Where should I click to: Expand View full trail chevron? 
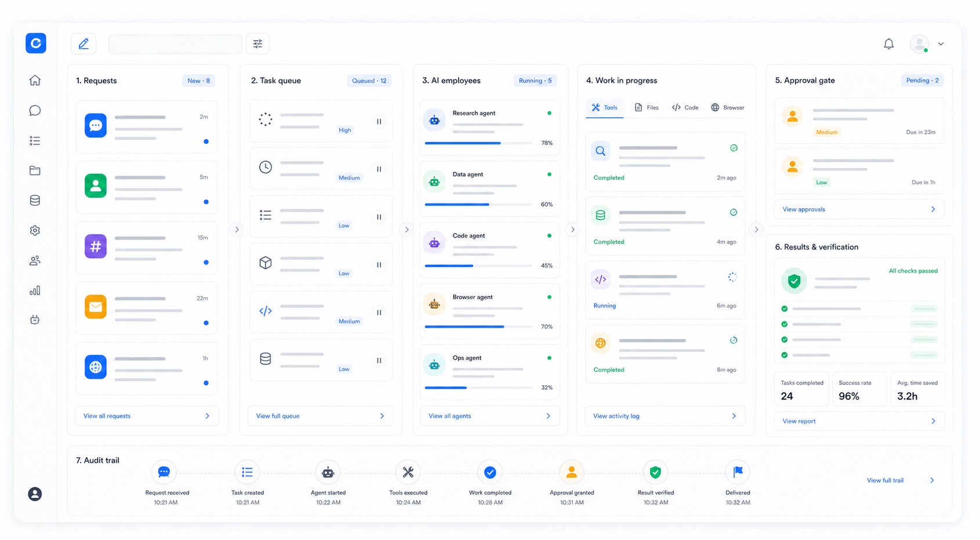tap(932, 480)
